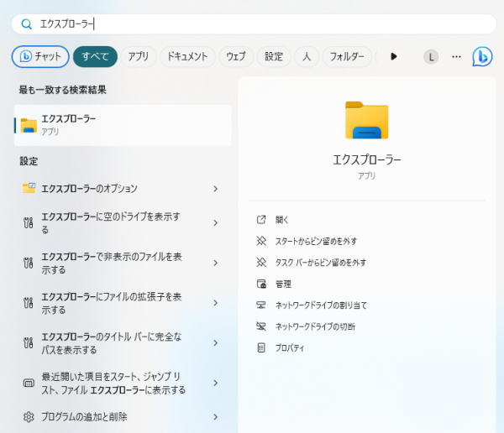
Task: Open the エクスプローラー app best match result
Action: point(123,125)
